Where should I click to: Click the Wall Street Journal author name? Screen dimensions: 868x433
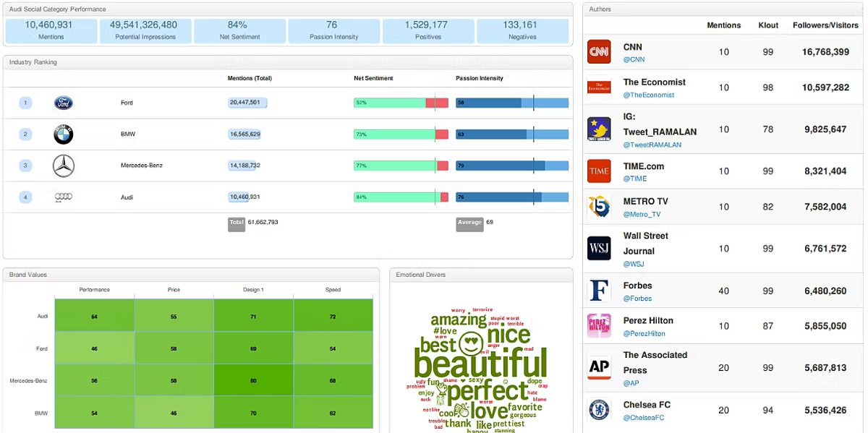coord(646,244)
